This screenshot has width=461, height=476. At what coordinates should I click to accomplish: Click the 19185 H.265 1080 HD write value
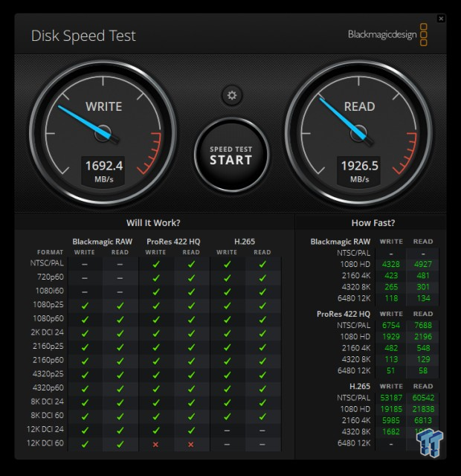pos(391,409)
